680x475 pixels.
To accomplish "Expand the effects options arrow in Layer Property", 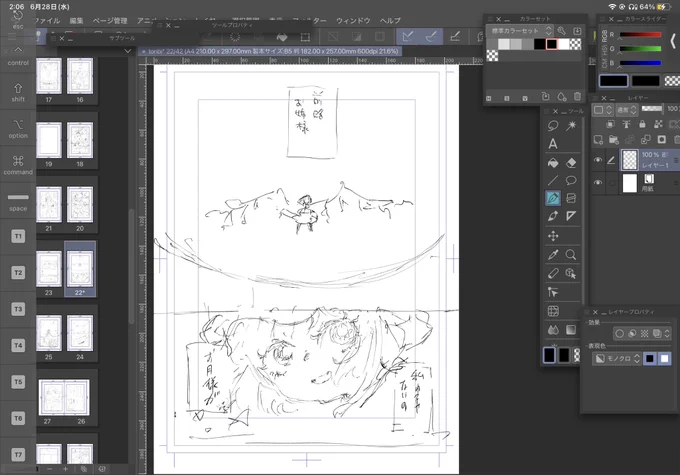I will tap(667, 333).
